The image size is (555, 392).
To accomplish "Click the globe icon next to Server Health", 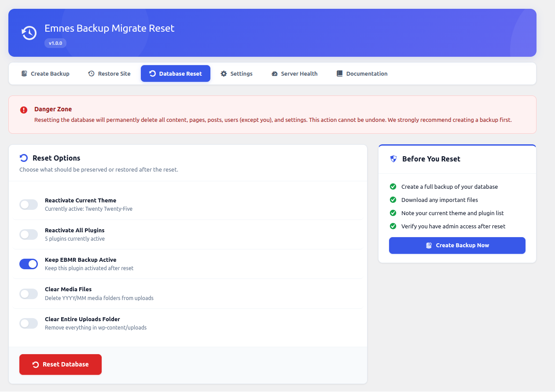I will click(x=274, y=73).
